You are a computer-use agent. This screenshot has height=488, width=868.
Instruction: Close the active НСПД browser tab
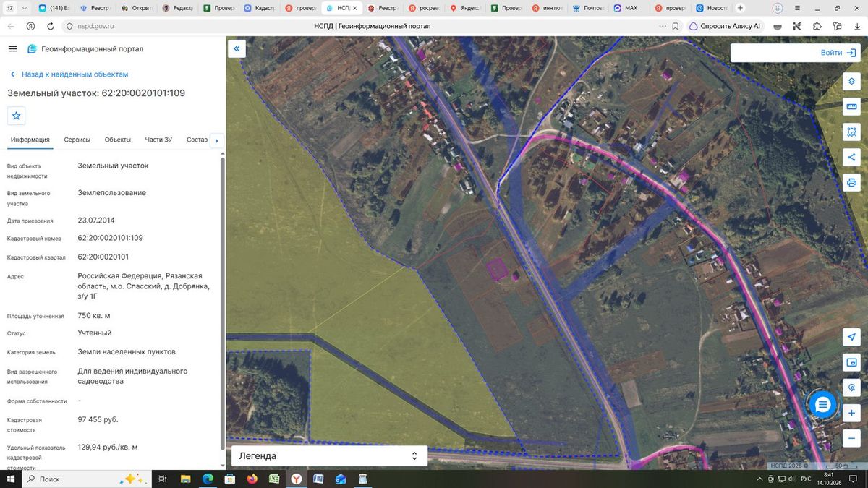(x=354, y=8)
